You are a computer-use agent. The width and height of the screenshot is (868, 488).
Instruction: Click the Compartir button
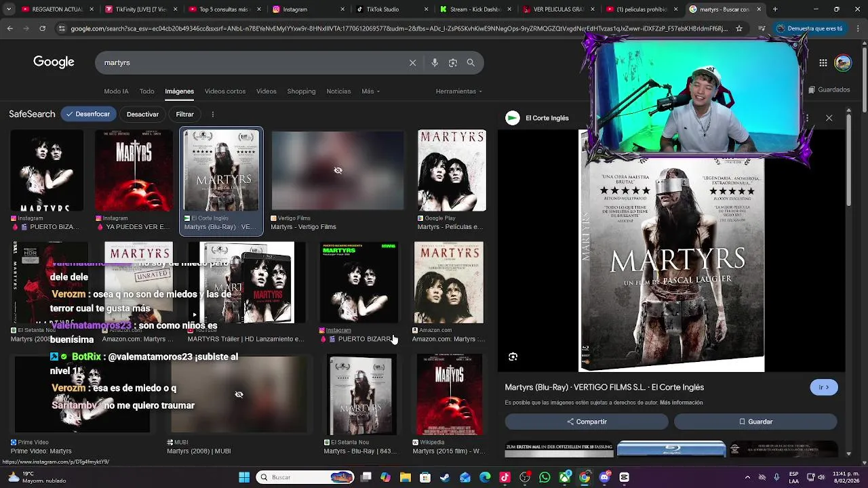coord(587,422)
